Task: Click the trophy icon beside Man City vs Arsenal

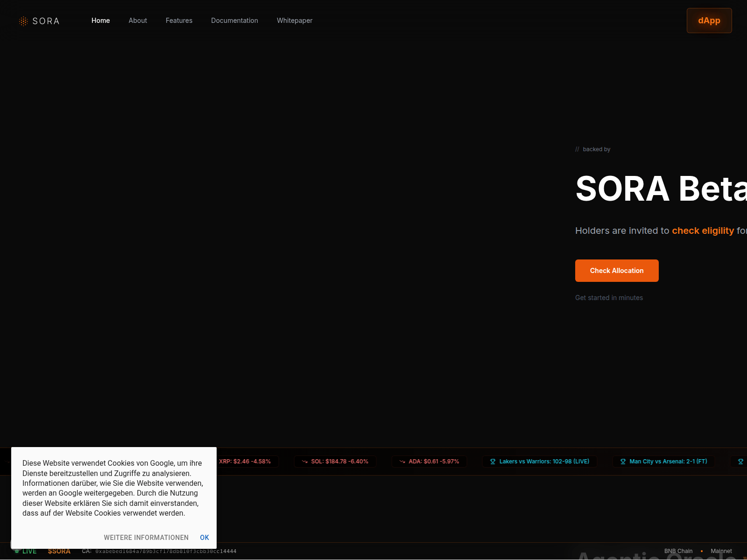Action: click(623, 462)
